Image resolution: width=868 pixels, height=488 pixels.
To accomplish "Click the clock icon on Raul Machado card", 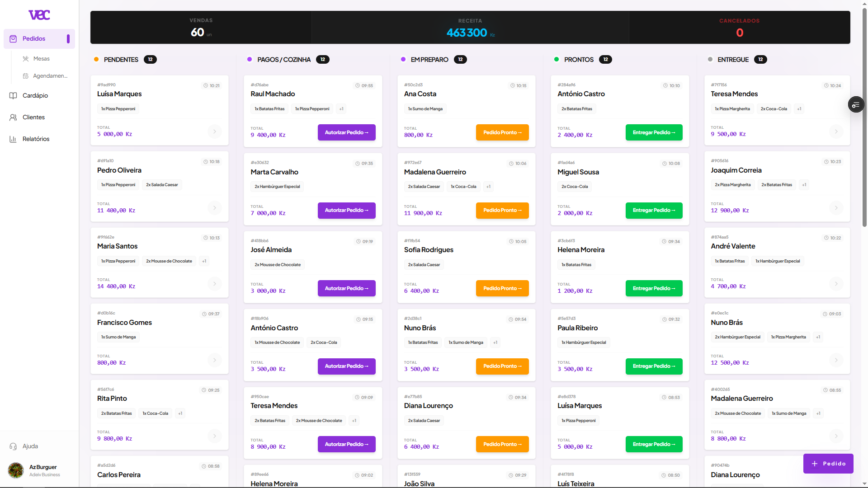I will [358, 86].
